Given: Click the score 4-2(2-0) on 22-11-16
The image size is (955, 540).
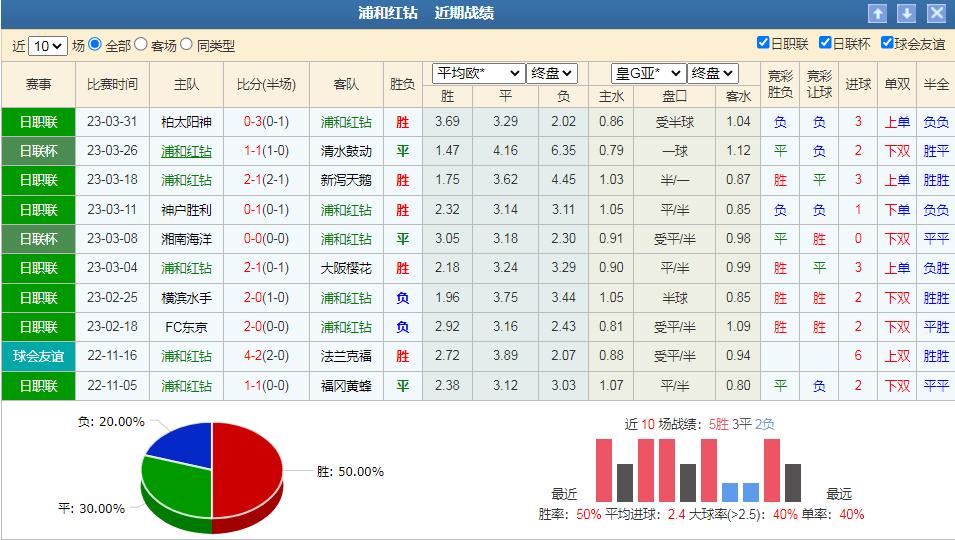Looking at the screenshot, I should [x=266, y=356].
